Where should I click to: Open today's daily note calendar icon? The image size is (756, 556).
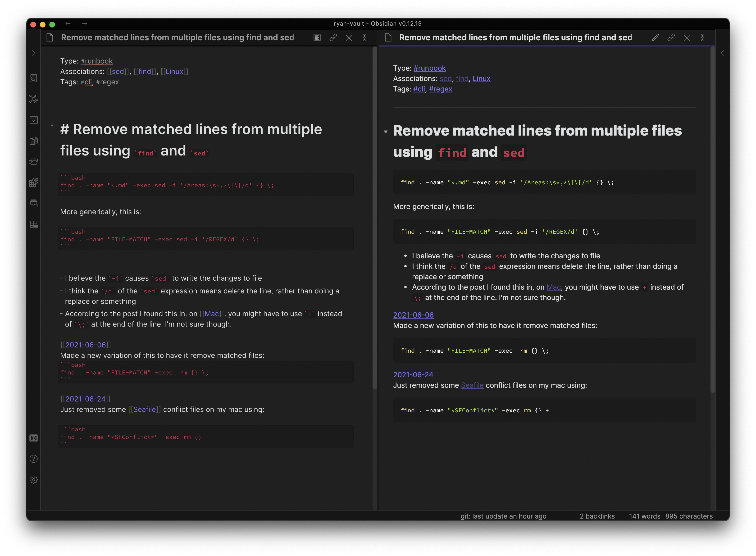33,120
